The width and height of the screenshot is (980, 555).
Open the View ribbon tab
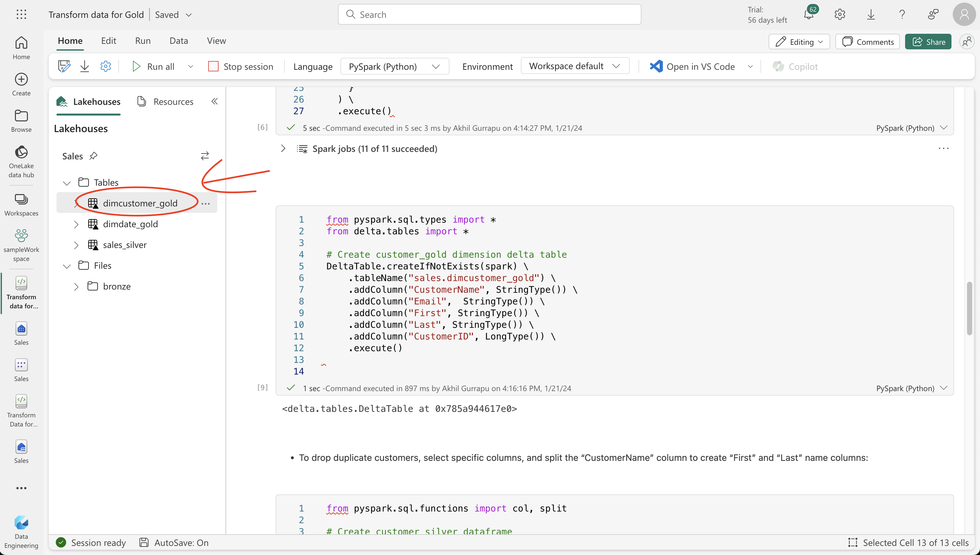coord(216,41)
